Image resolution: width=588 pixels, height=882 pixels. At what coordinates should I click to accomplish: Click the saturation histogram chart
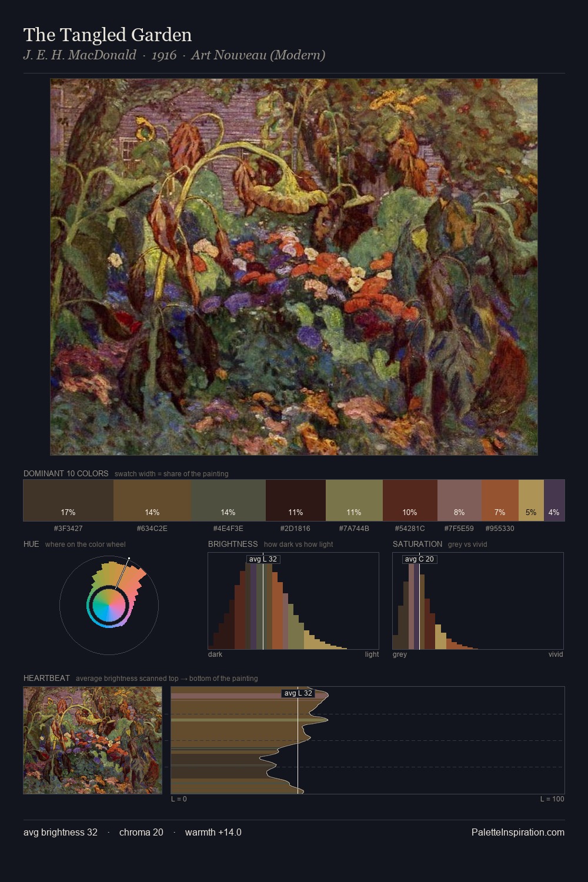click(478, 601)
